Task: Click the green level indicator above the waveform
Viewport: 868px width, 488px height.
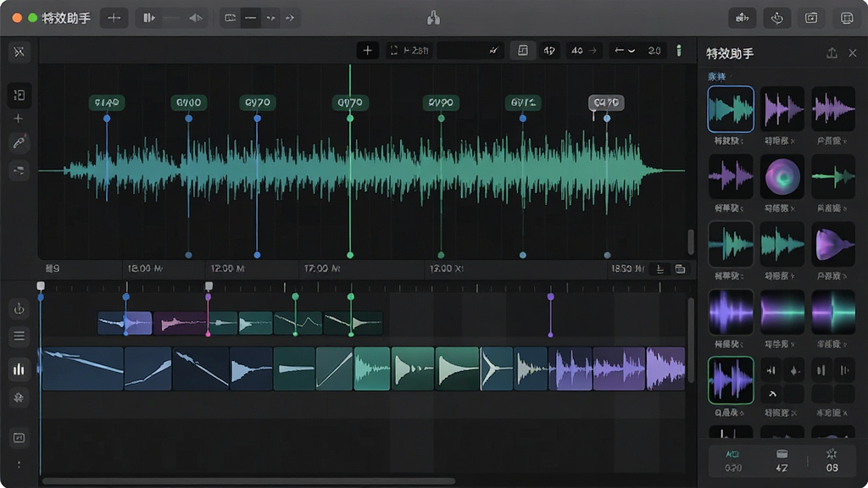Action: 679,50
